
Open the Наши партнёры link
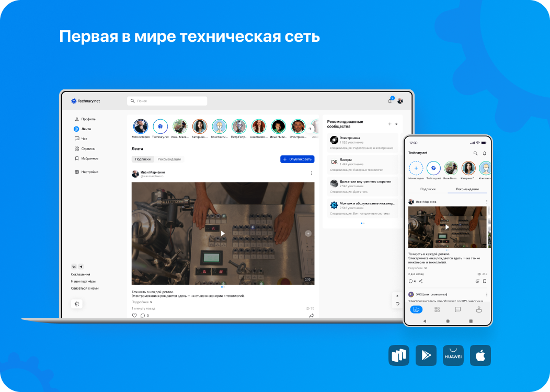point(83,281)
